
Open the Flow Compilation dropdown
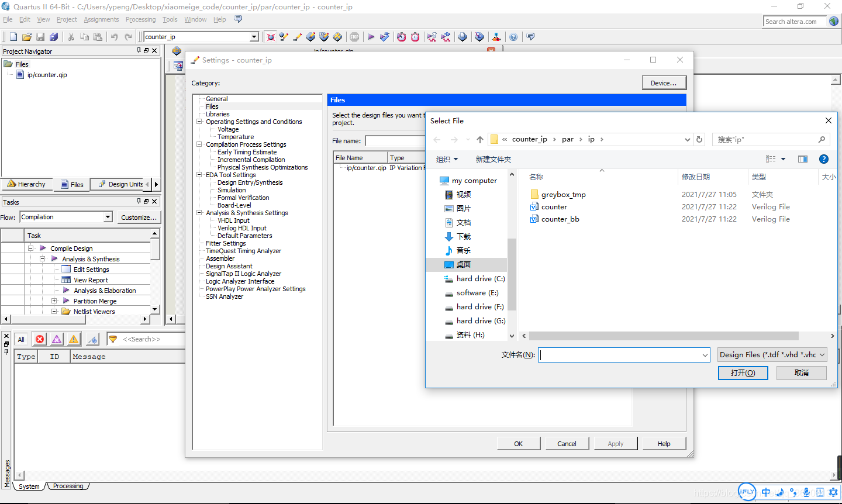[x=108, y=217]
